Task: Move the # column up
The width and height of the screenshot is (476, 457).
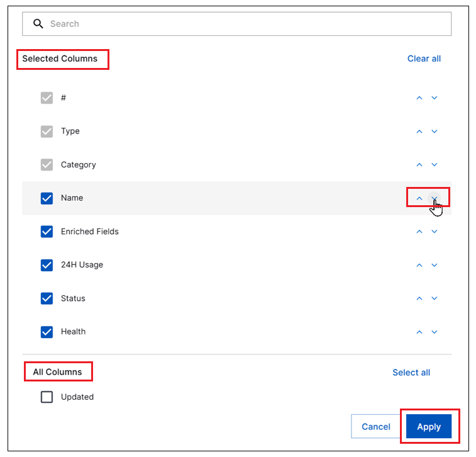Action: 419,98
